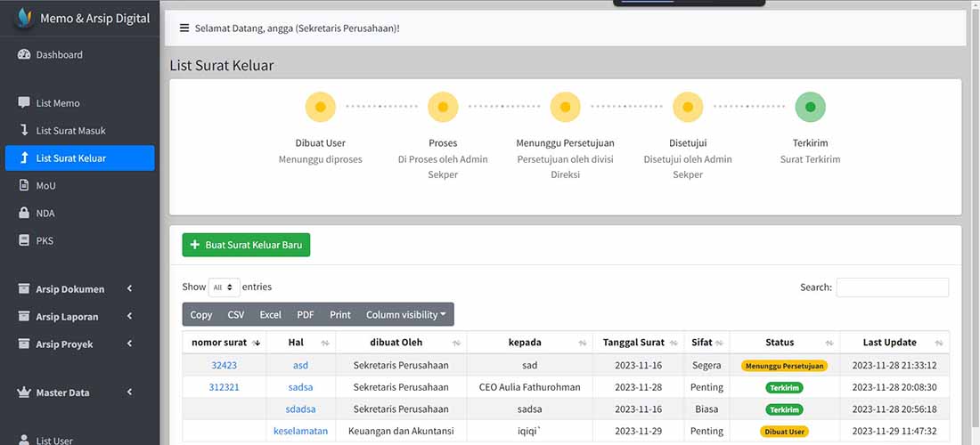Click the List Memo speech bubble icon
980x445 pixels.
[24, 102]
